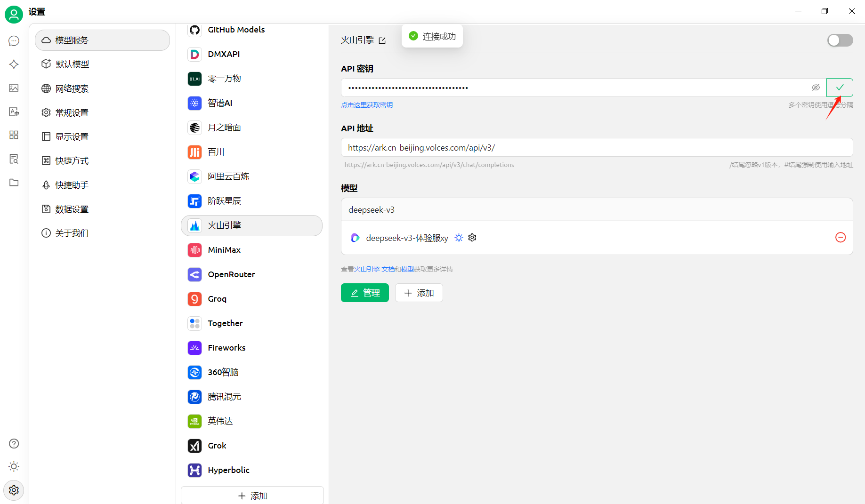Open 快捷助手 settings section
The image size is (865, 504).
pos(102,185)
